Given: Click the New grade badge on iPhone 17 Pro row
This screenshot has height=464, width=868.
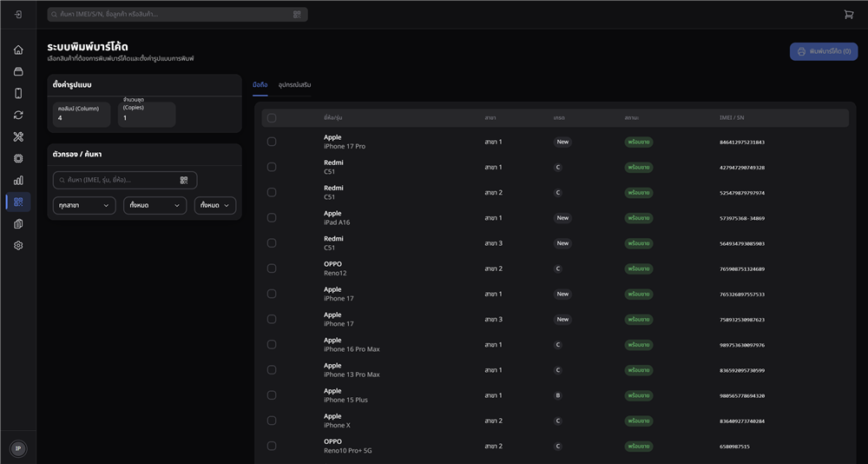Looking at the screenshot, I should (x=562, y=142).
